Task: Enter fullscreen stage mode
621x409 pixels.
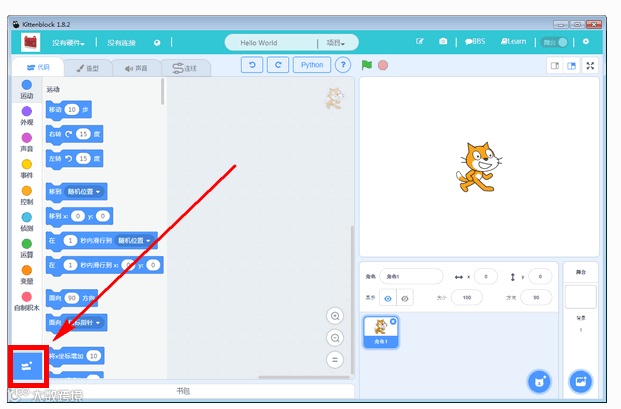Action: tap(590, 66)
